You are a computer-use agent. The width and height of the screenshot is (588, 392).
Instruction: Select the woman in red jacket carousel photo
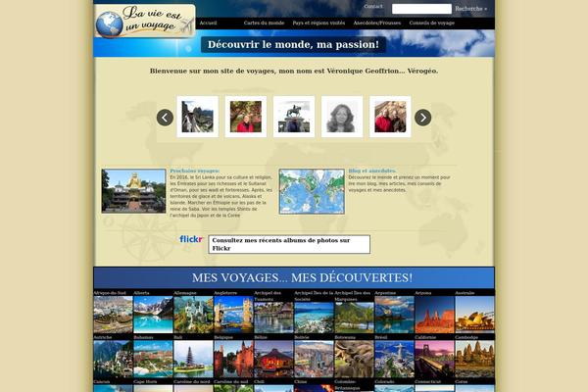(x=246, y=117)
